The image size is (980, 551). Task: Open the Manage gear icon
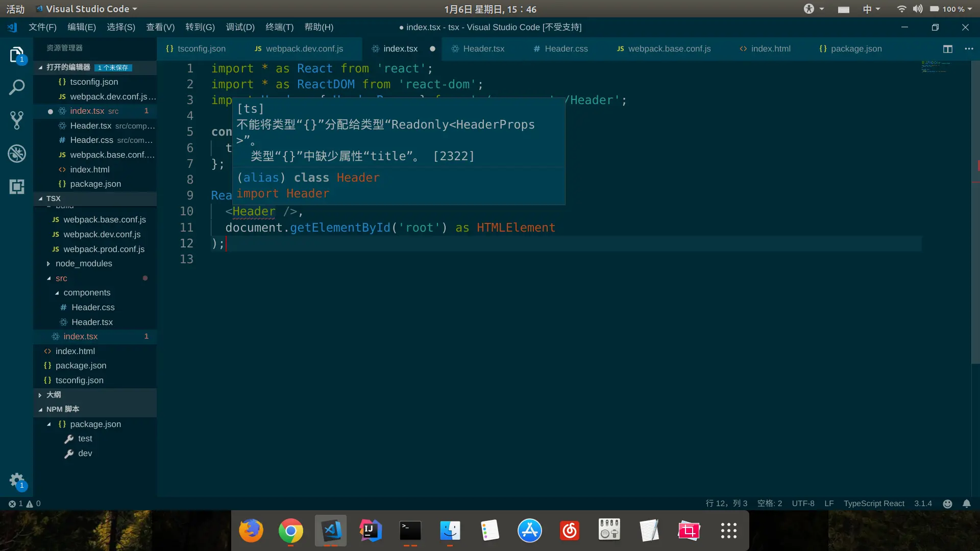tap(16, 480)
